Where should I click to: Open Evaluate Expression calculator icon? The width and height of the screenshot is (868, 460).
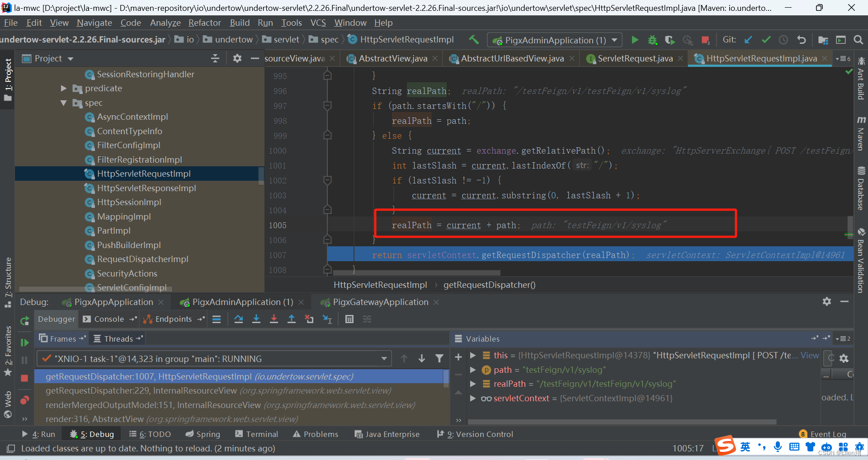coord(349,319)
